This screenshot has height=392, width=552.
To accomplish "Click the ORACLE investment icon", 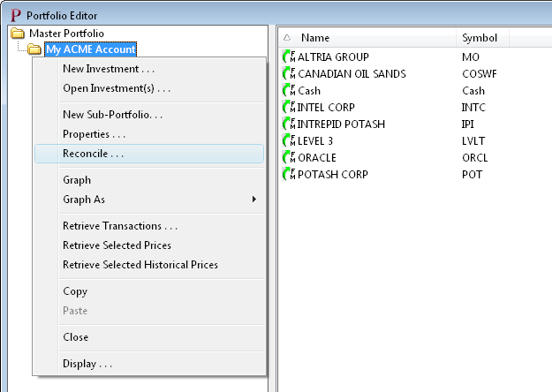I will pyautogui.click(x=289, y=157).
